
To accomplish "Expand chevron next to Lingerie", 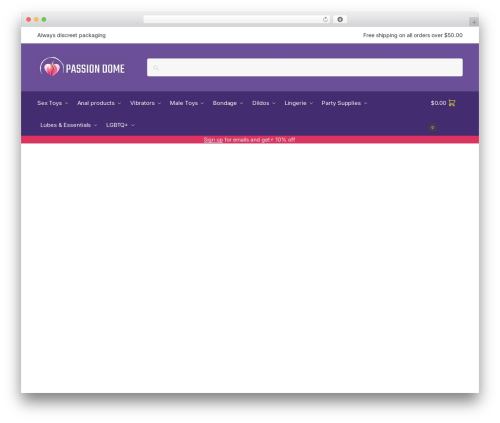I will coord(311,103).
